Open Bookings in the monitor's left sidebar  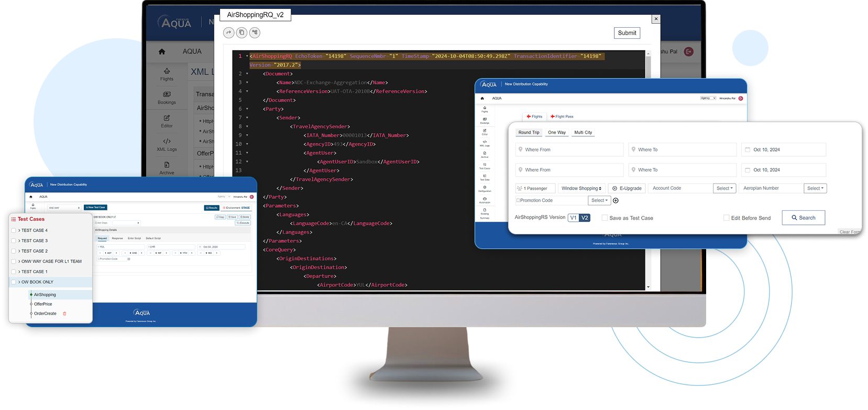click(167, 98)
